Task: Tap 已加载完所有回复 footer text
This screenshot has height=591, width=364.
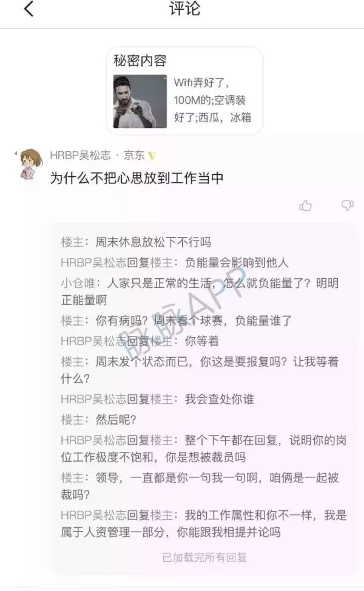Action: coord(204,557)
